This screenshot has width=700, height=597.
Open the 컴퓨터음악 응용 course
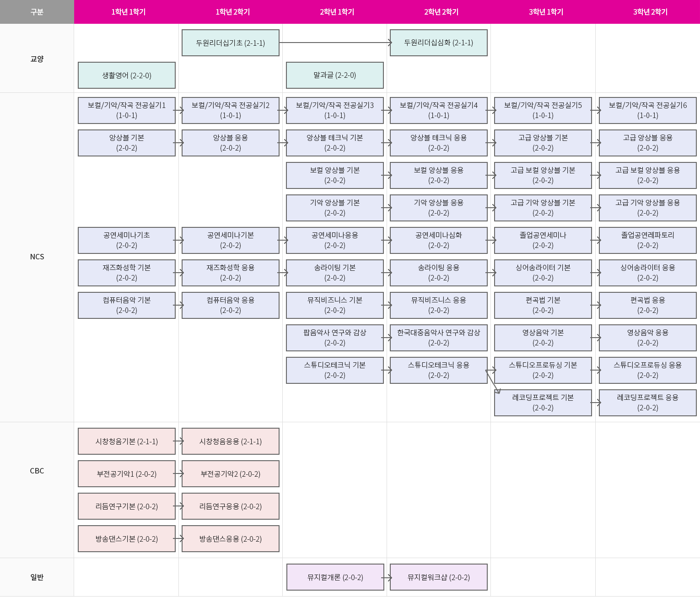(231, 305)
